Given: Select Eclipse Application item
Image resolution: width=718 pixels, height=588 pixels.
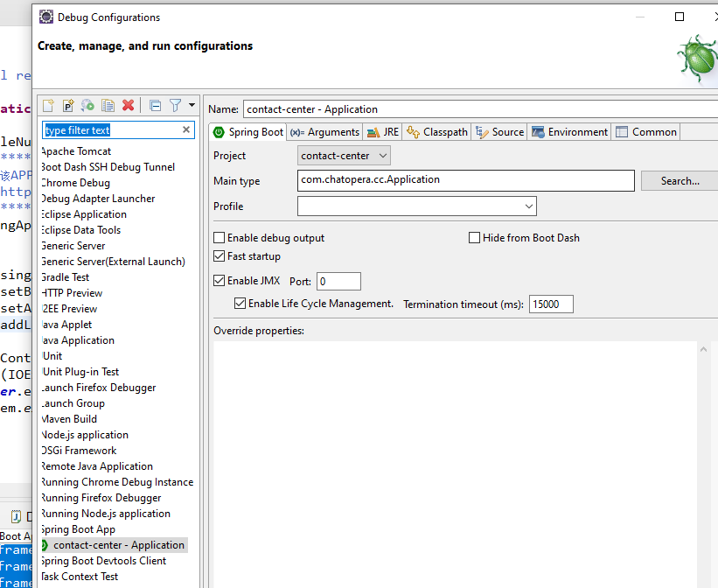Looking at the screenshot, I should 84,214.
